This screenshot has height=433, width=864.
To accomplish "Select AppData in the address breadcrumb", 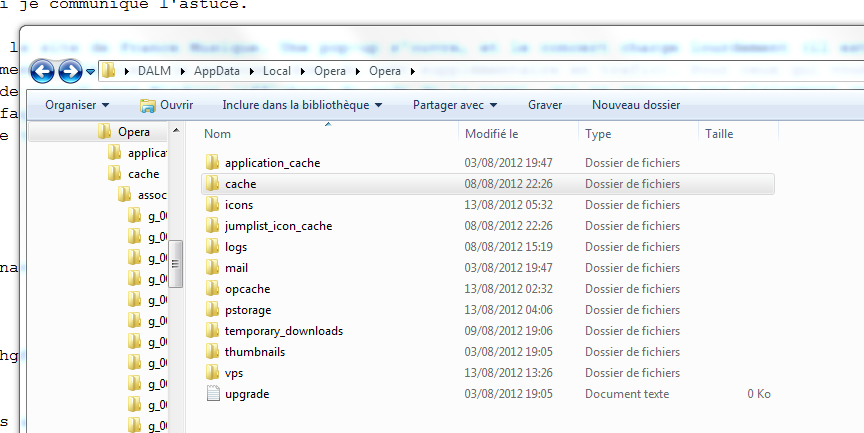I will pos(217,71).
